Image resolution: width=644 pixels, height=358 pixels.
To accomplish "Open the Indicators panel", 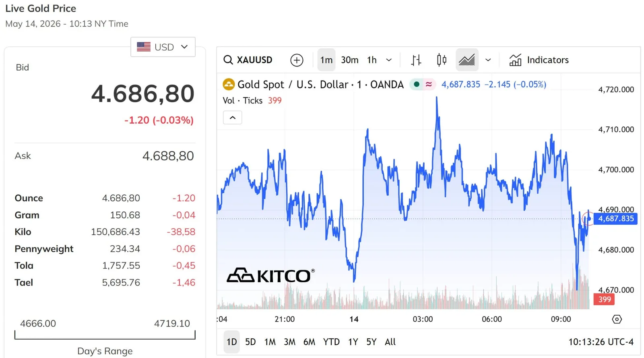I will click(x=539, y=60).
